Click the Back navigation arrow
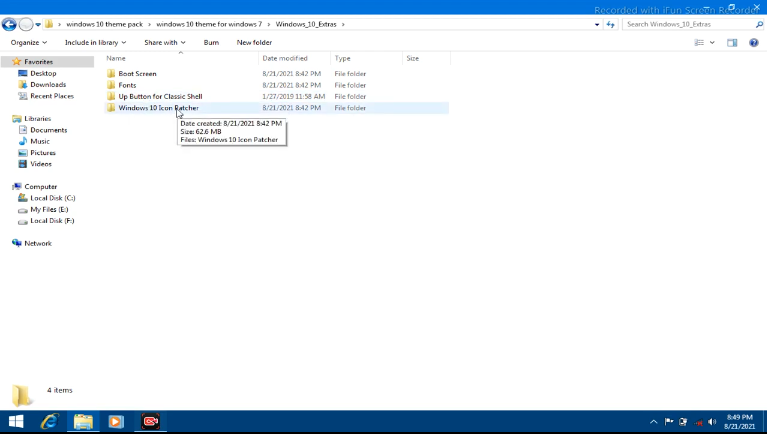 tap(9, 24)
